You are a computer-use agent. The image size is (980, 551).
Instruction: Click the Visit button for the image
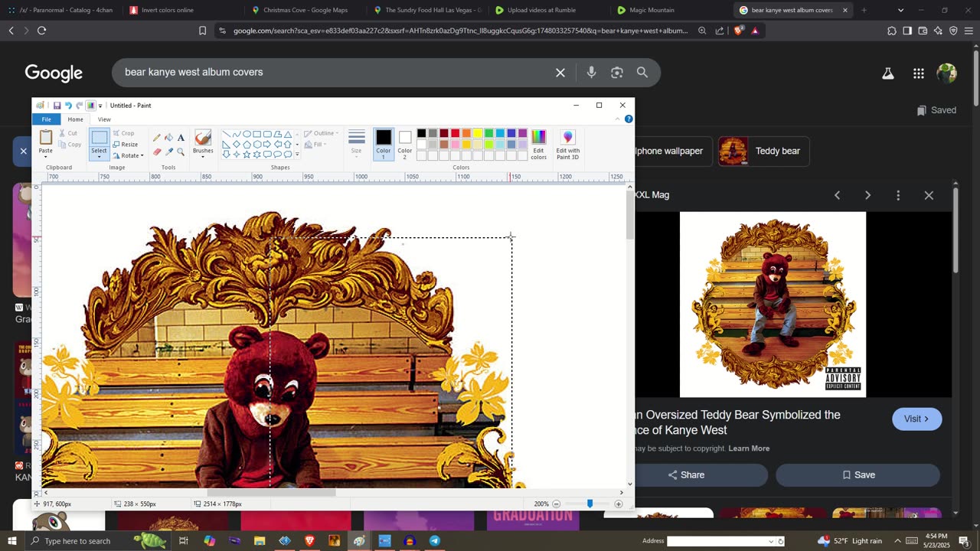pos(916,419)
